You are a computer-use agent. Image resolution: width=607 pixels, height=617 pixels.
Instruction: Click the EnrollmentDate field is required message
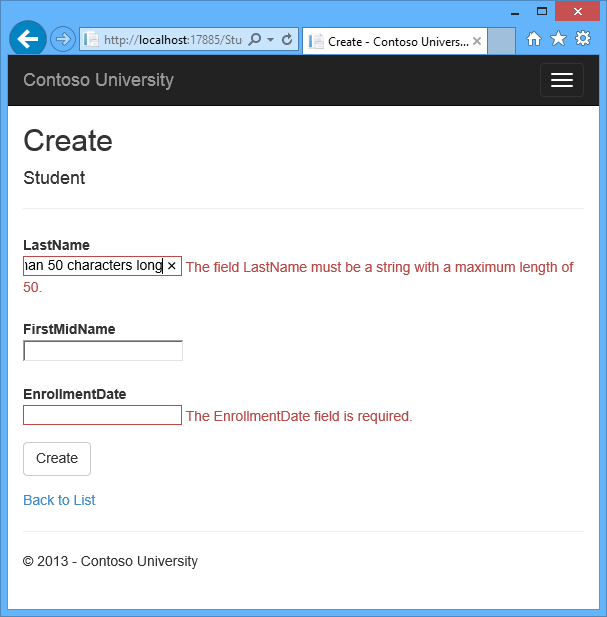tap(299, 416)
